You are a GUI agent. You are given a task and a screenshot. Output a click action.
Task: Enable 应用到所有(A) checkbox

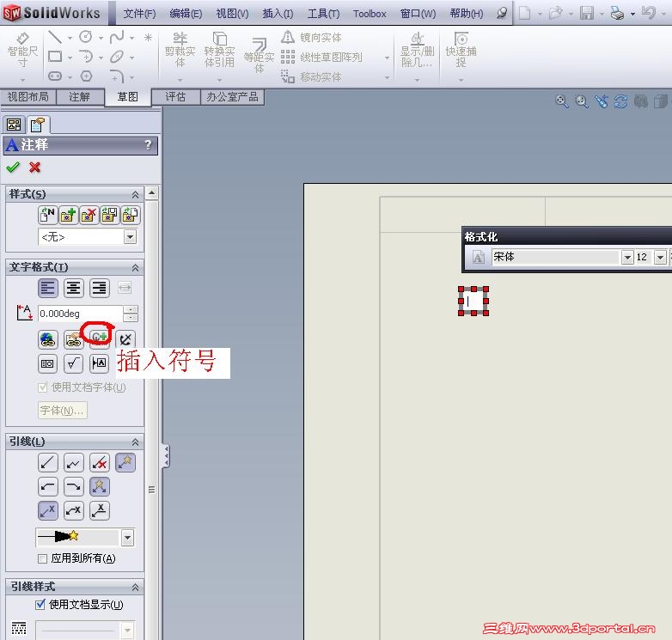tap(42, 558)
